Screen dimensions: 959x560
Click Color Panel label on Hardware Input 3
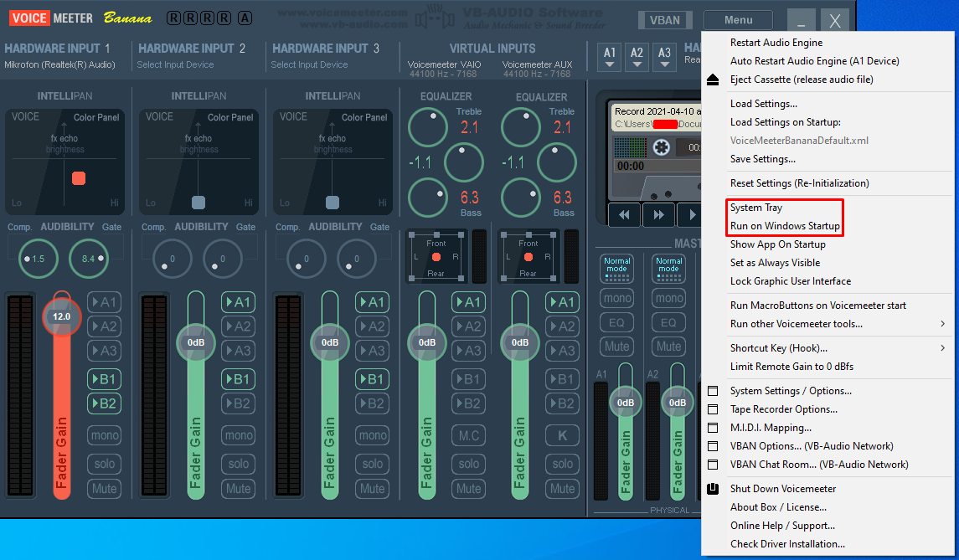[363, 117]
